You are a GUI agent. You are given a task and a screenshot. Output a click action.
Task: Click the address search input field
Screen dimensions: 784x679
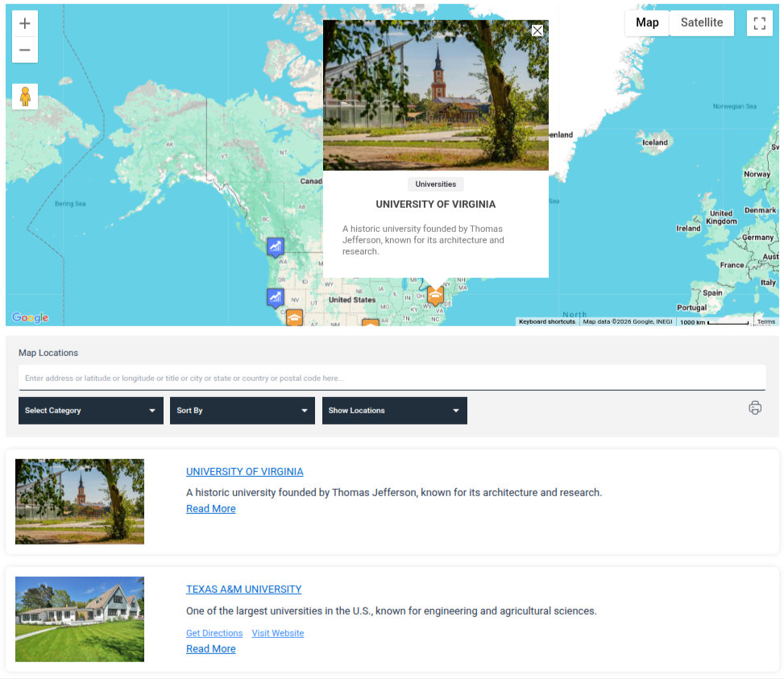(x=392, y=377)
